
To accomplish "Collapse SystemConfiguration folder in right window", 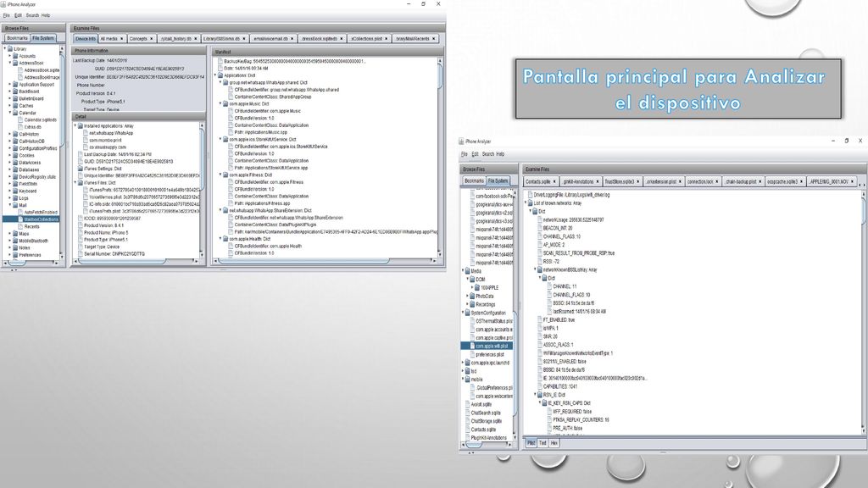I will pos(463,313).
